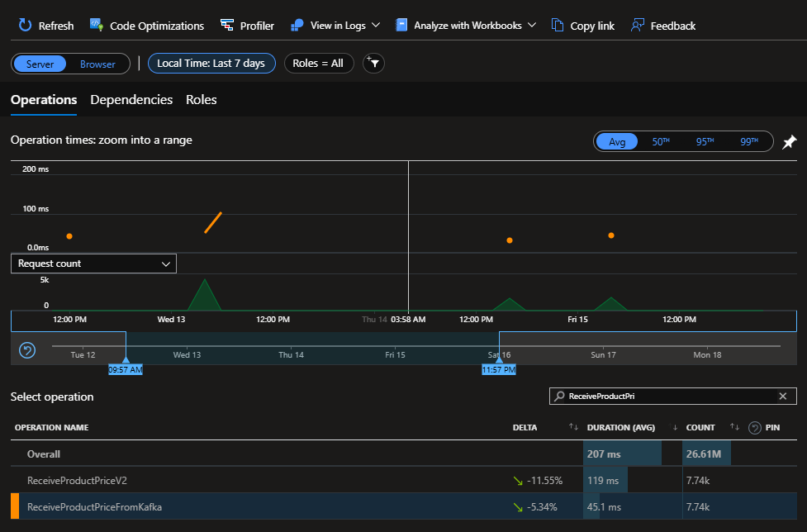807x532 pixels.
Task: Click the 45.1 ms duration cell
Action: click(604, 506)
